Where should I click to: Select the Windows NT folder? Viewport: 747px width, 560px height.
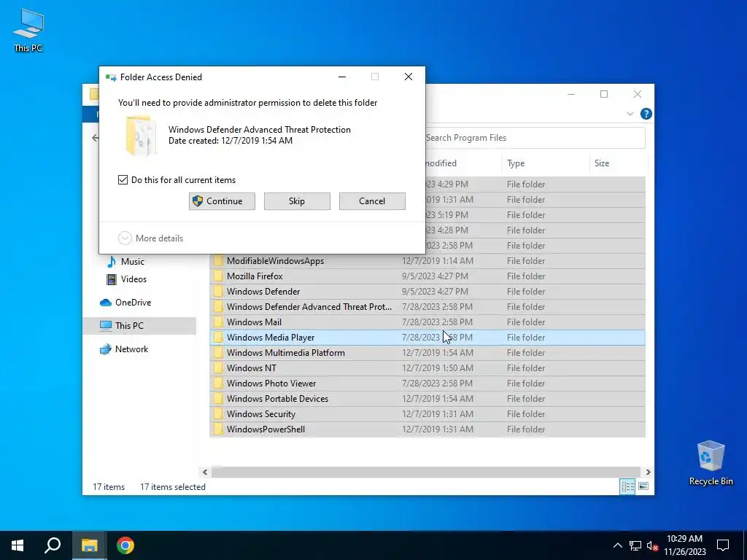coord(427,368)
